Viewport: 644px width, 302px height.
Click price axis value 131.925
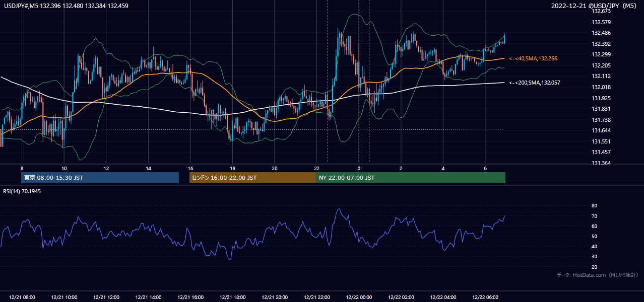click(x=601, y=98)
